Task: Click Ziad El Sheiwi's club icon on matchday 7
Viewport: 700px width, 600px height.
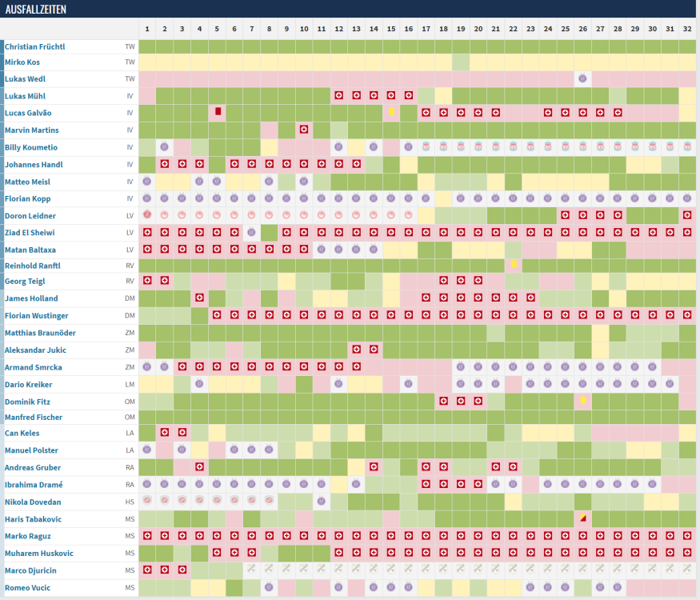Action: pos(252,231)
